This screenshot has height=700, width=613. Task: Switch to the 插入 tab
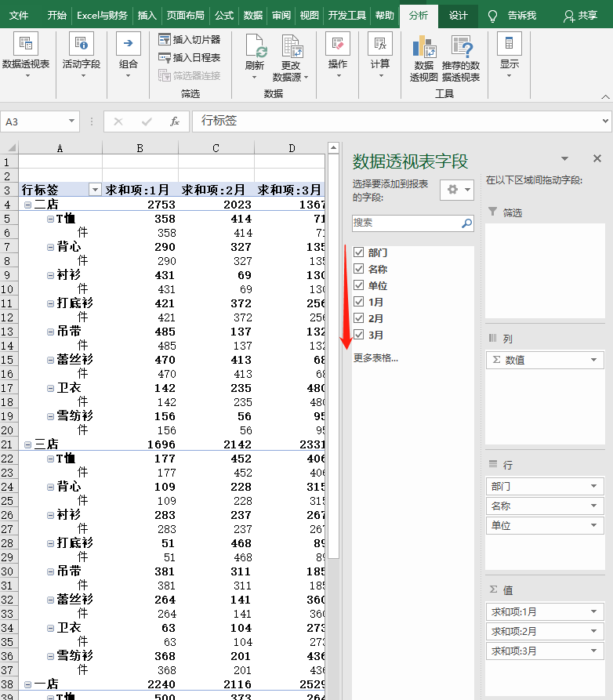tap(147, 16)
